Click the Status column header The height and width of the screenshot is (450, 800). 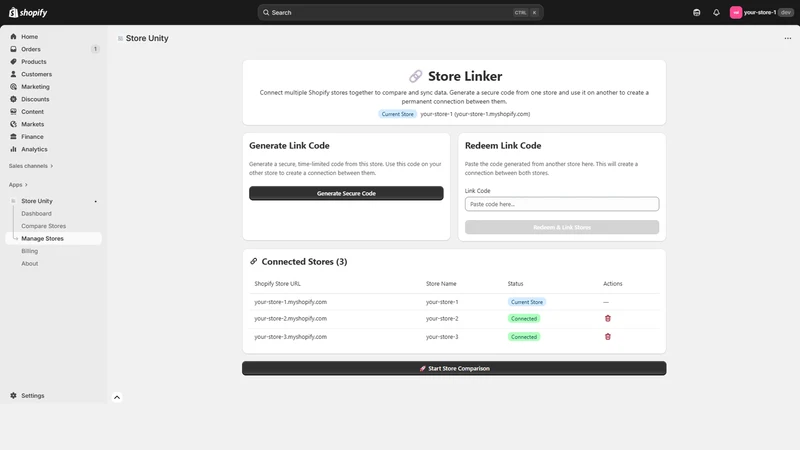tap(515, 284)
